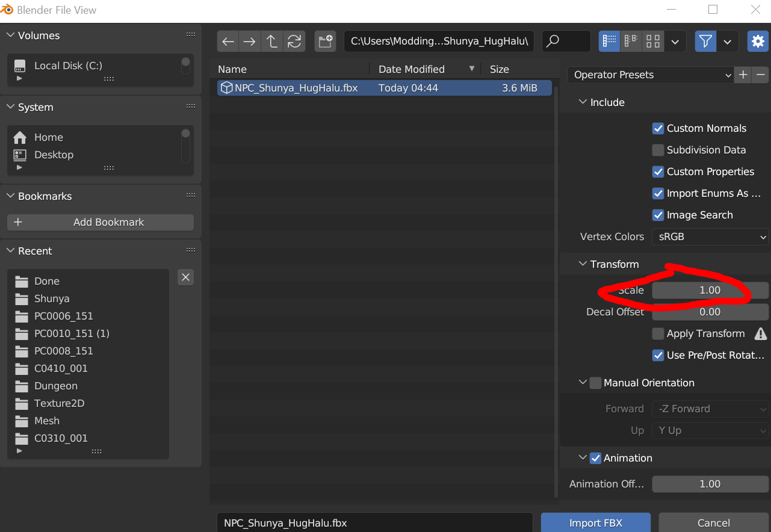
Task: Open the Forward axis dropdown
Action: point(710,409)
